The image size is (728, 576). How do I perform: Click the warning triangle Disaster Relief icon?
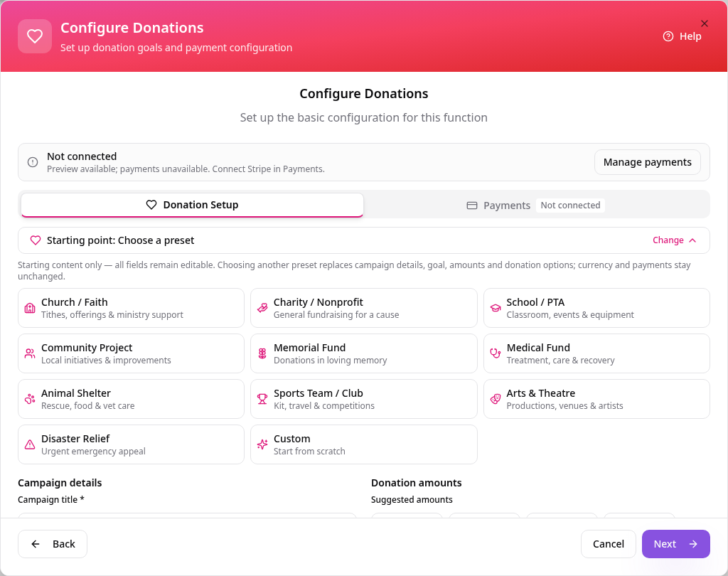(30, 444)
